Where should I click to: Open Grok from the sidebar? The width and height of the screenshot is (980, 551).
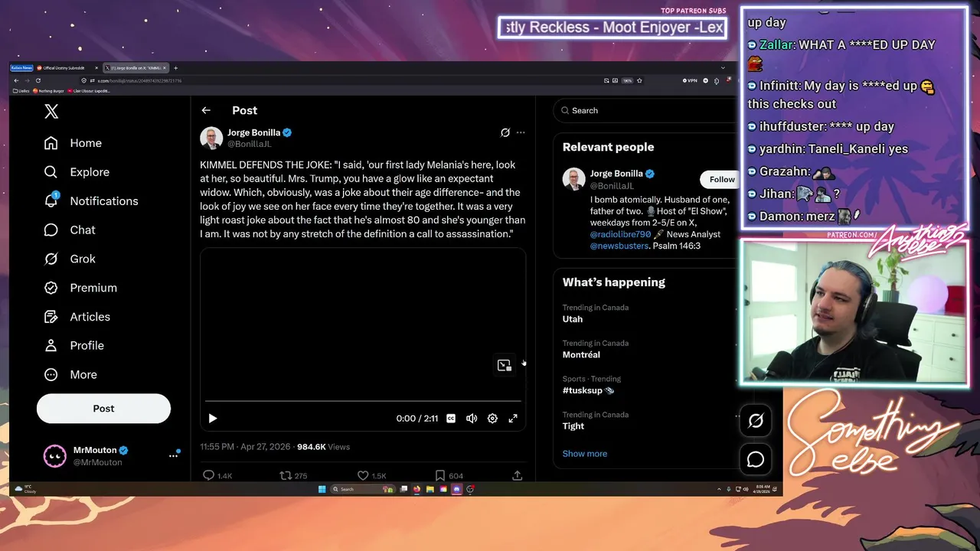[x=70, y=259]
